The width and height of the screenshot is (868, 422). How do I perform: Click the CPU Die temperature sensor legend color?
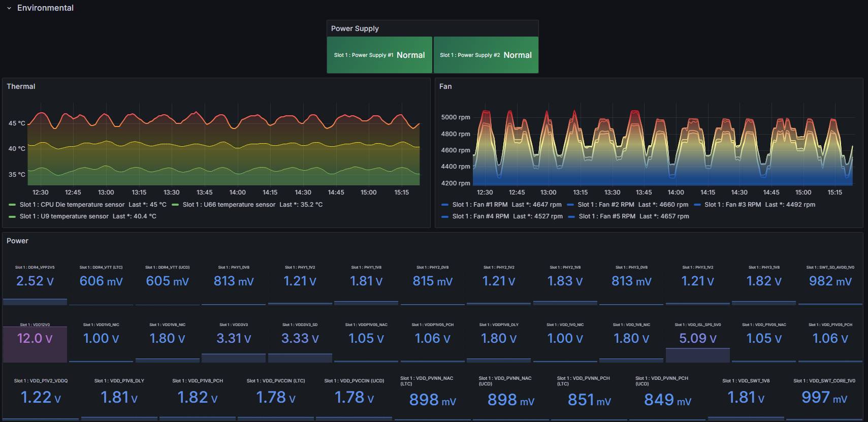coord(12,205)
